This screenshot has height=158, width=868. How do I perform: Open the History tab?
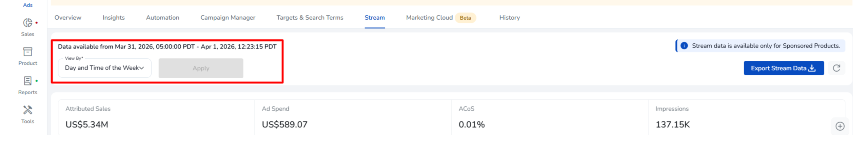pyautogui.click(x=509, y=18)
